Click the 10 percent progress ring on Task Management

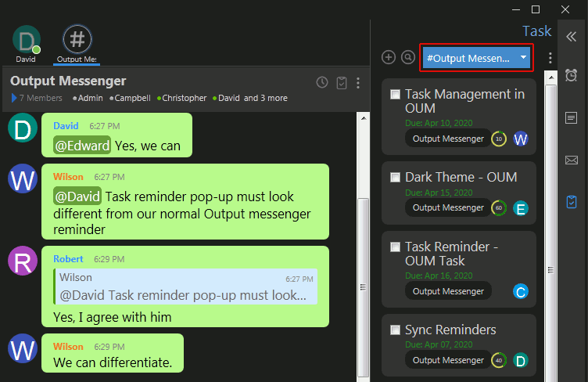pyautogui.click(x=499, y=139)
